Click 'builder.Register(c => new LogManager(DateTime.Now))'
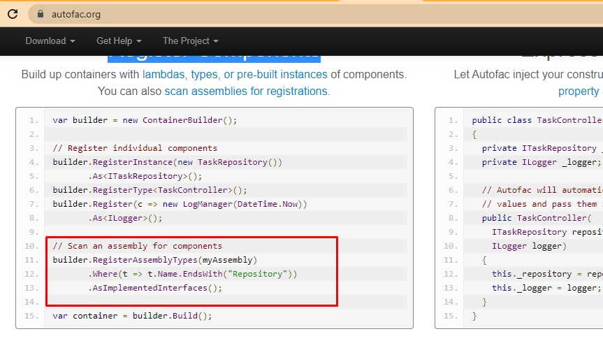Image resolution: width=603 pixels, height=364 pixels. [180, 204]
